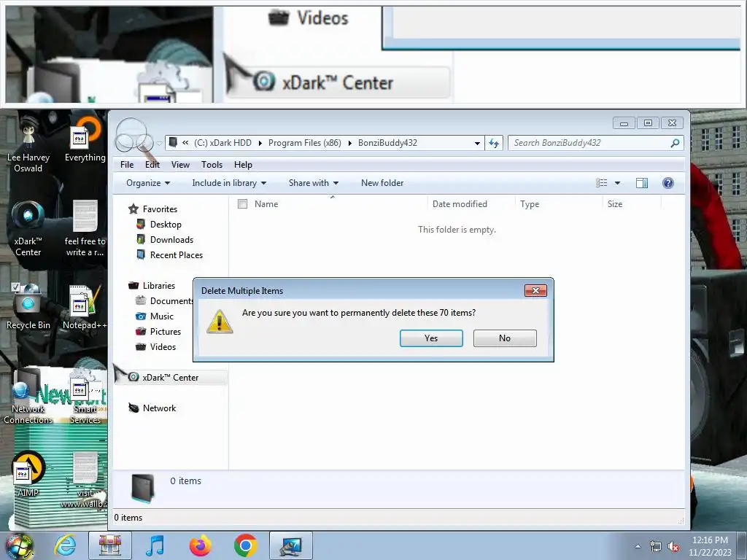
Task: Open the Help menu
Action: [243, 165]
